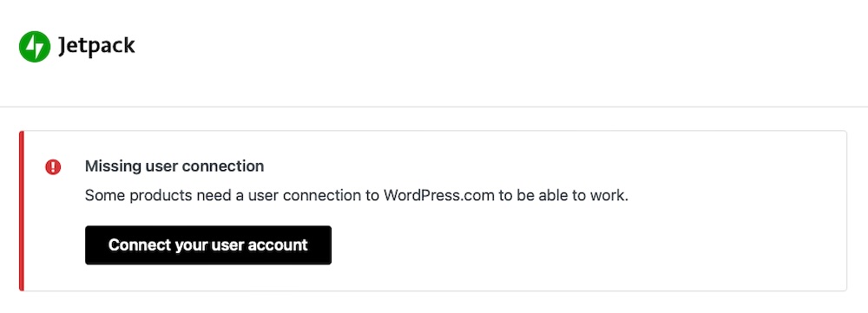Click the blank page area below the notice
This screenshot has width=868, height=313.
point(434,303)
